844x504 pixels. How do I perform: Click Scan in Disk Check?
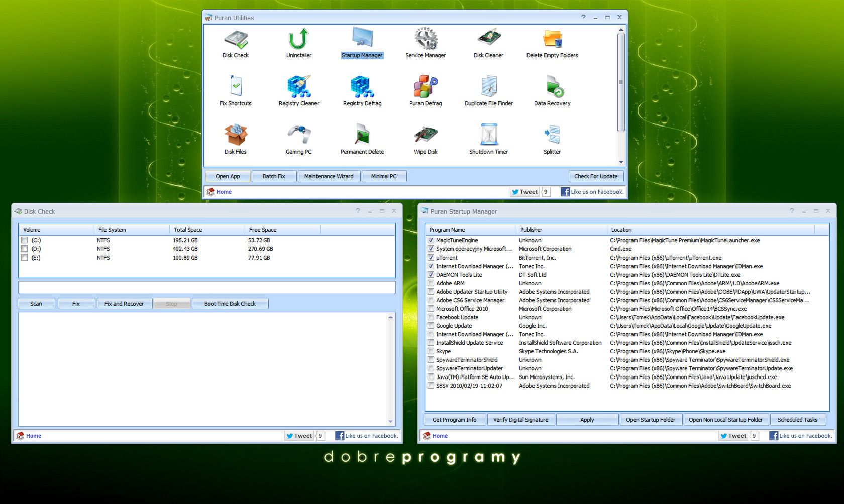pyautogui.click(x=36, y=304)
